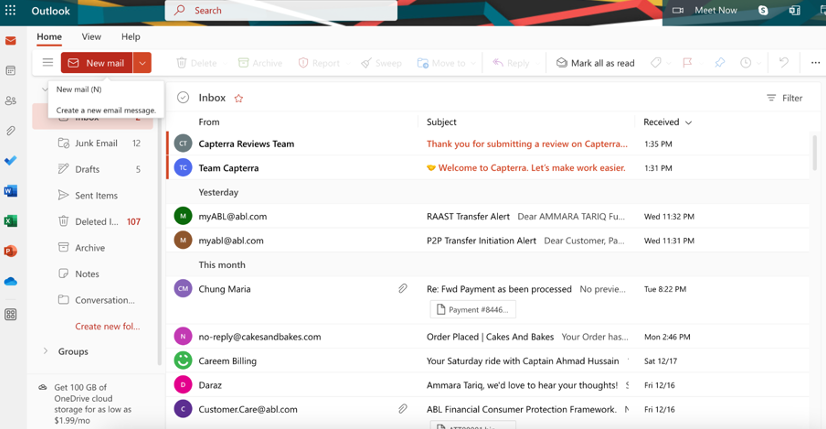Open the People contacts icon
Viewport: 826px width, 429px height.
(x=11, y=101)
